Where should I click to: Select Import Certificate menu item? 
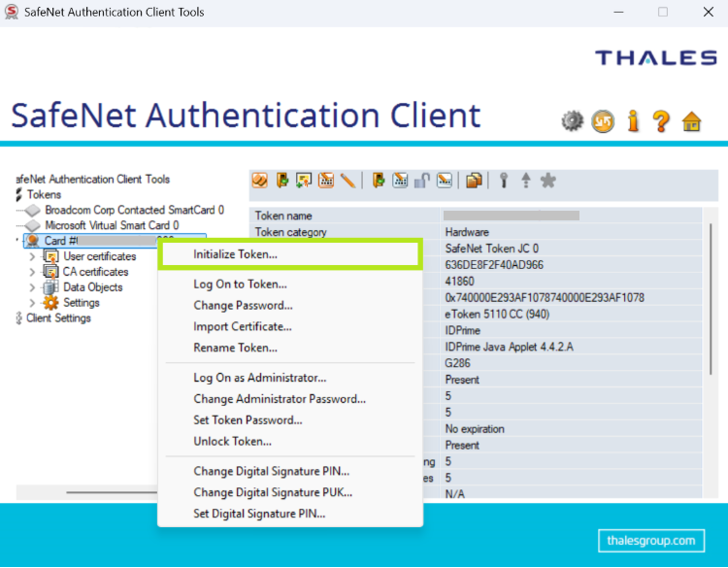pos(290,326)
